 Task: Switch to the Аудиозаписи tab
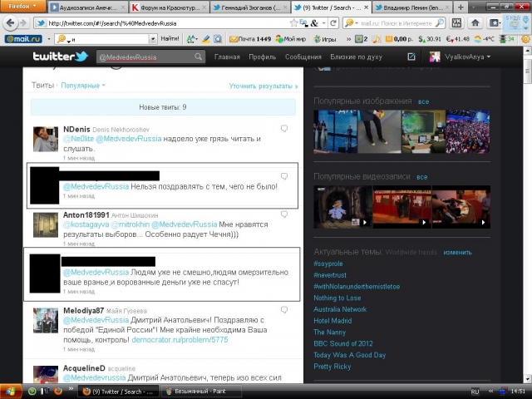(87, 7)
